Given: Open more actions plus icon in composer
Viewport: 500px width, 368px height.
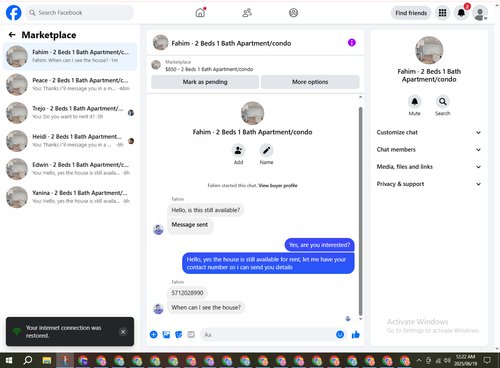Looking at the screenshot, I should [154, 335].
